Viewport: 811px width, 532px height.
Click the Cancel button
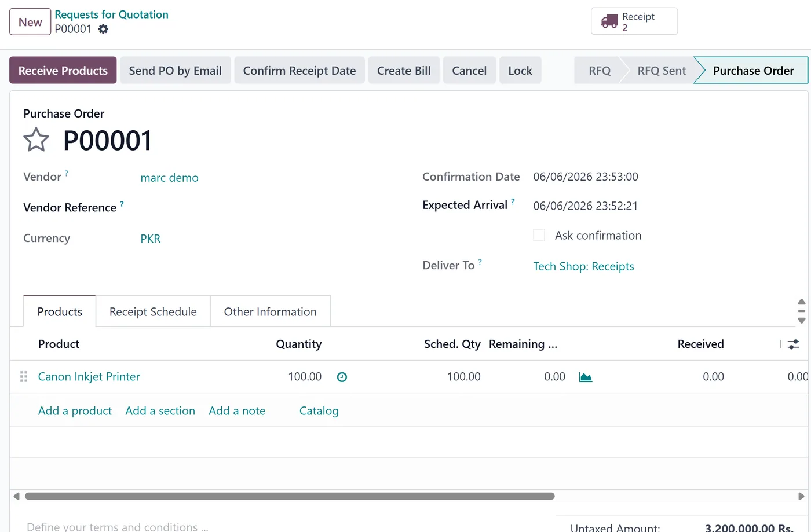pyautogui.click(x=469, y=71)
